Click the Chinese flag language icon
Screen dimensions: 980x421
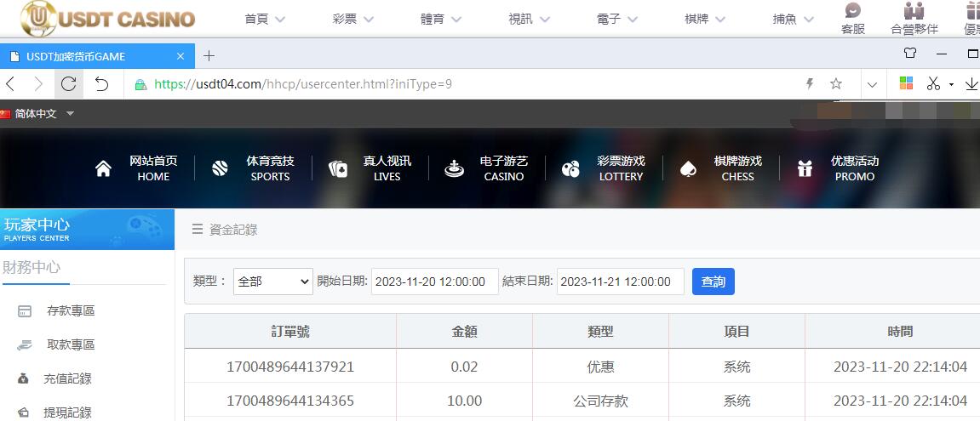(5, 114)
